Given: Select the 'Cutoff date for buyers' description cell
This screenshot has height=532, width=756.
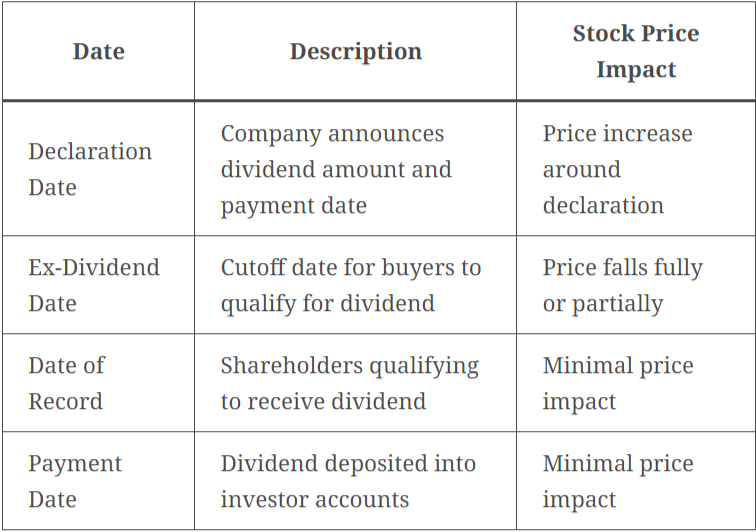Looking at the screenshot, I should tap(350, 285).
